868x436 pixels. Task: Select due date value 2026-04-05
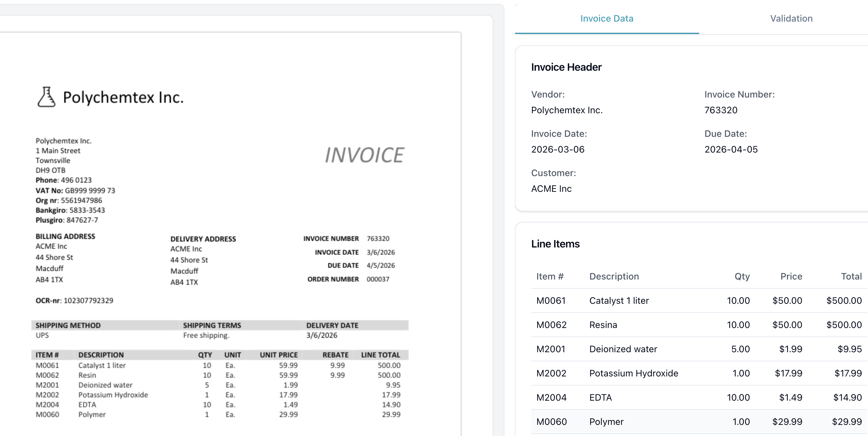[x=731, y=150]
